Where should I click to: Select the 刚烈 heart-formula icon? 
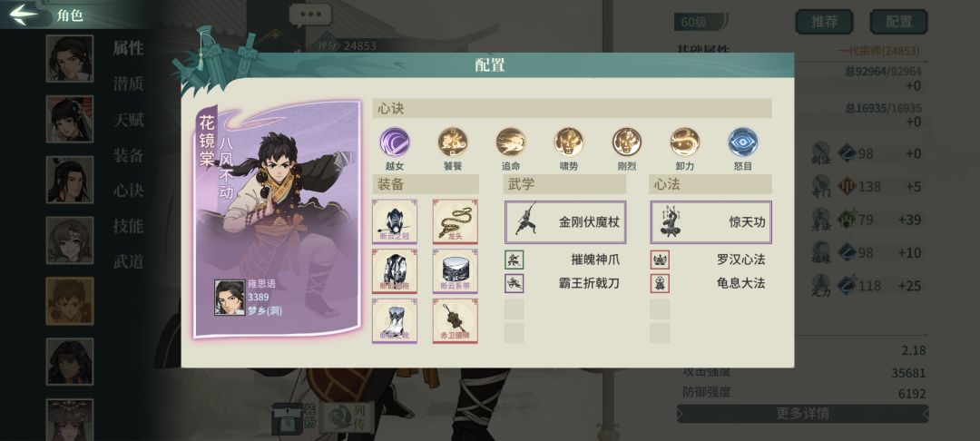pyautogui.click(x=627, y=142)
